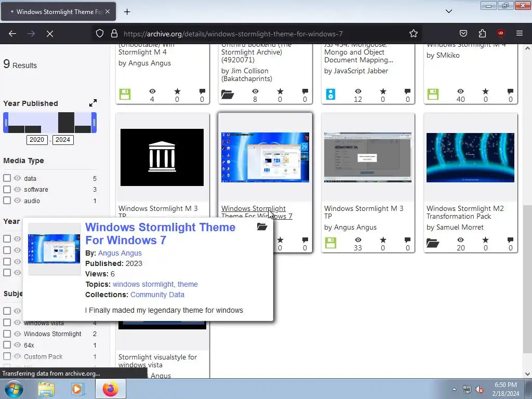Click the folder icon on Jim Collison card
The image size is (532, 399).
point(228,95)
